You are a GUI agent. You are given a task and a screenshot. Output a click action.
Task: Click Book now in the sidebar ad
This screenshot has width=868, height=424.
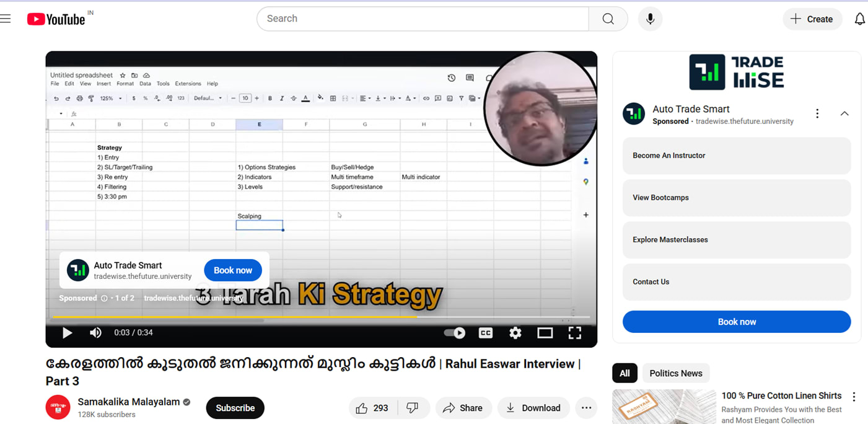(736, 322)
